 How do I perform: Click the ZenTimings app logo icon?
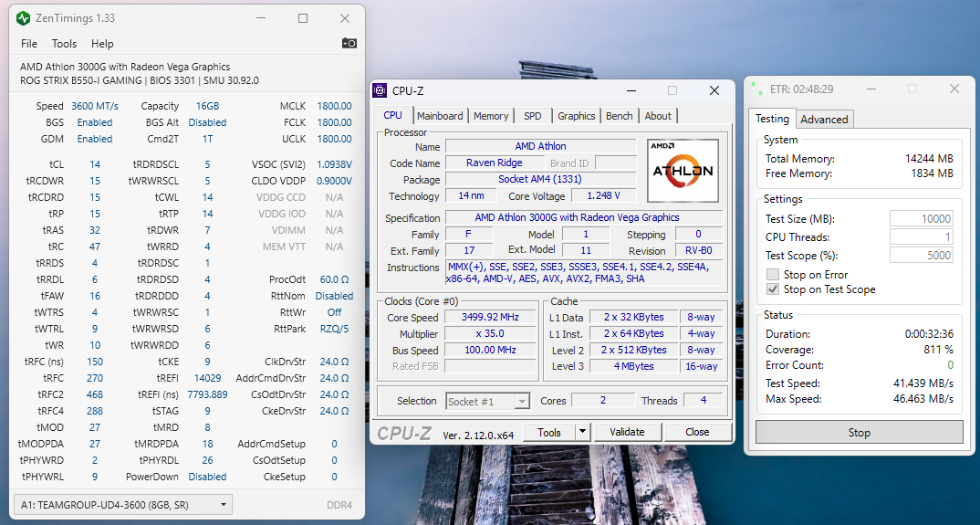[x=23, y=18]
